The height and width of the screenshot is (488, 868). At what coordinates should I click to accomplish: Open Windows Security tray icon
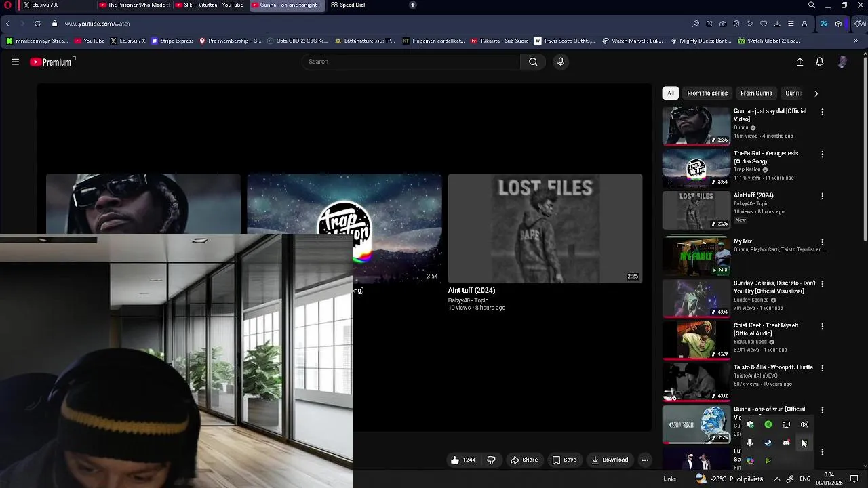point(750,424)
